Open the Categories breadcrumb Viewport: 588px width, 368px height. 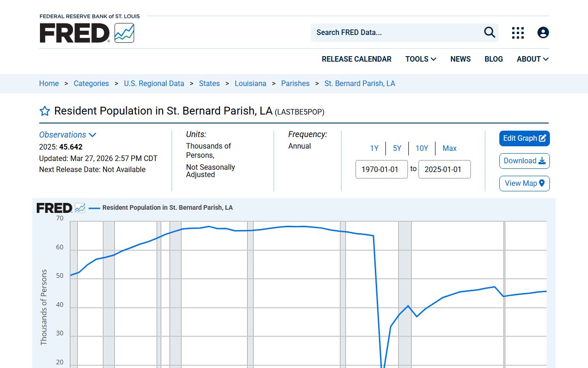[91, 84]
